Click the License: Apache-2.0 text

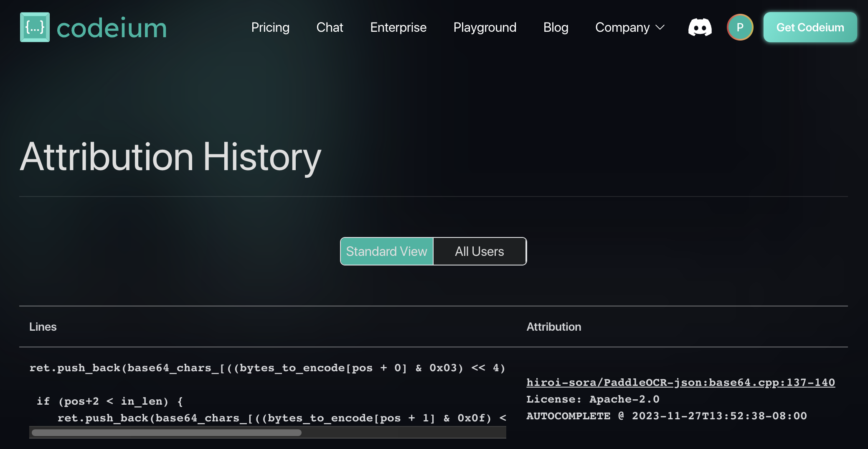point(593,399)
